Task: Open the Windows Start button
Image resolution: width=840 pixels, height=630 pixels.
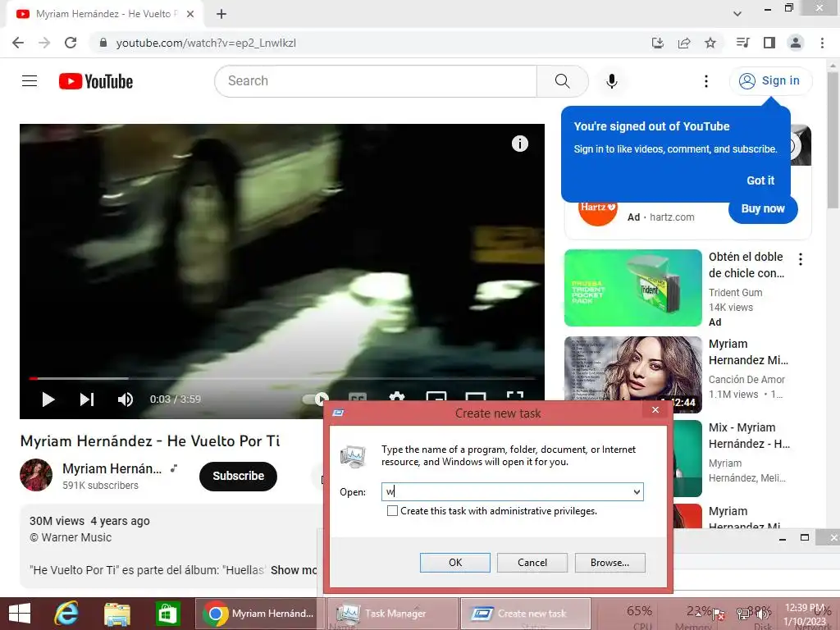Action: click(20, 614)
